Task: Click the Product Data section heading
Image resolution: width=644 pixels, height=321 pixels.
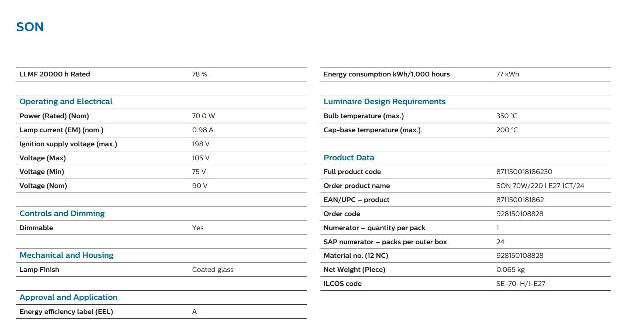Action: [349, 158]
